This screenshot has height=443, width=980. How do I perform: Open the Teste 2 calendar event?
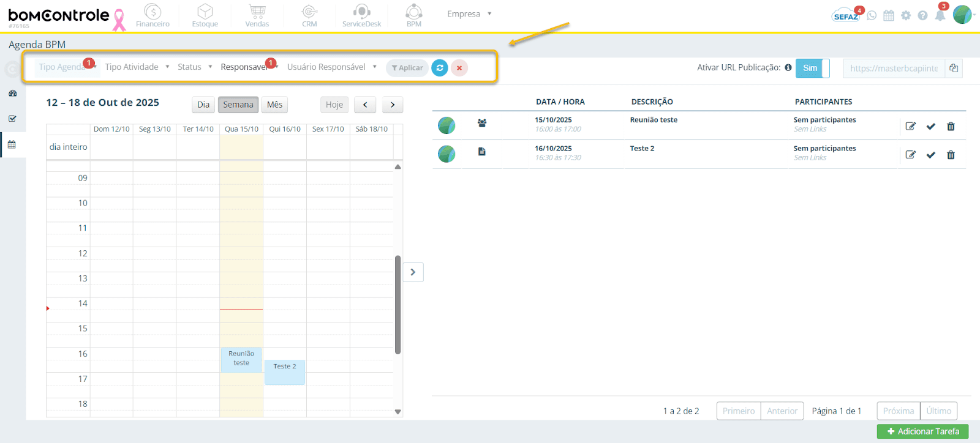pyautogui.click(x=285, y=372)
